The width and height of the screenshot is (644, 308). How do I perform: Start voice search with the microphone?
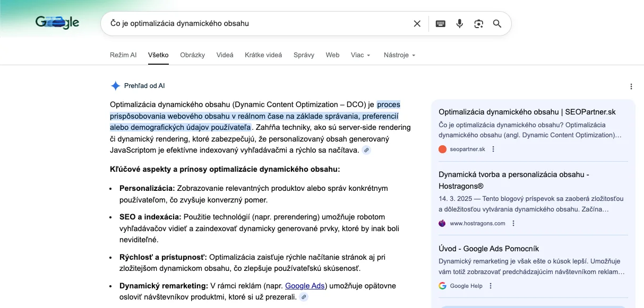pyautogui.click(x=460, y=23)
